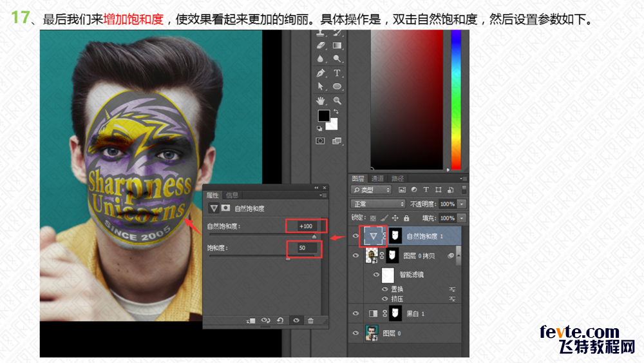
Task: Switch to the 通道 tab
Action: tap(377, 179)
